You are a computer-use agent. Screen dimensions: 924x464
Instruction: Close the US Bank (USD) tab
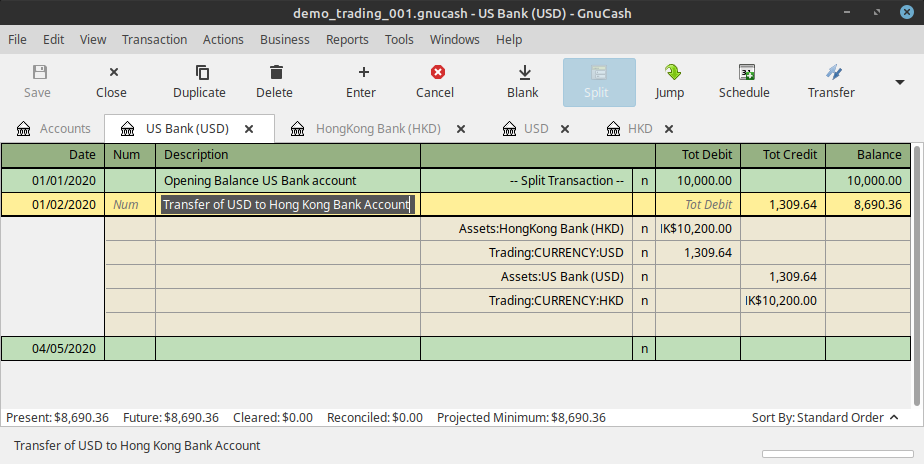click(249, 129)
